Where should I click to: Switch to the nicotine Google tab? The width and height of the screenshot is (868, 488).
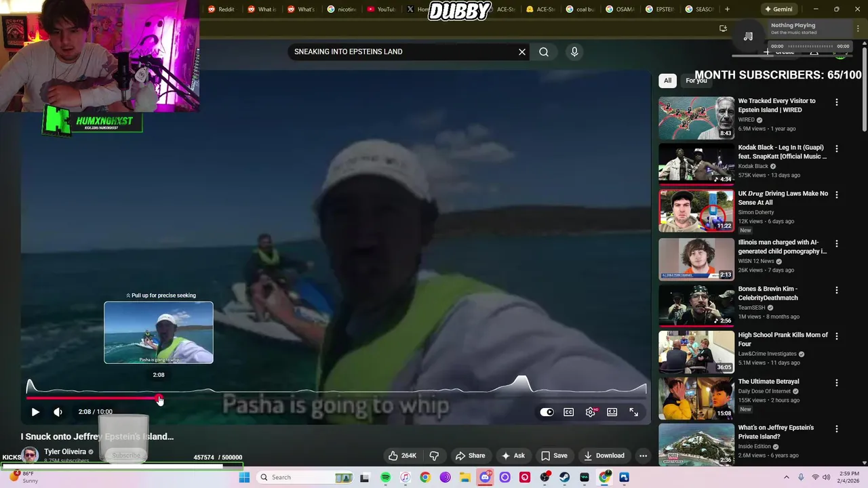tap(342, 9)
